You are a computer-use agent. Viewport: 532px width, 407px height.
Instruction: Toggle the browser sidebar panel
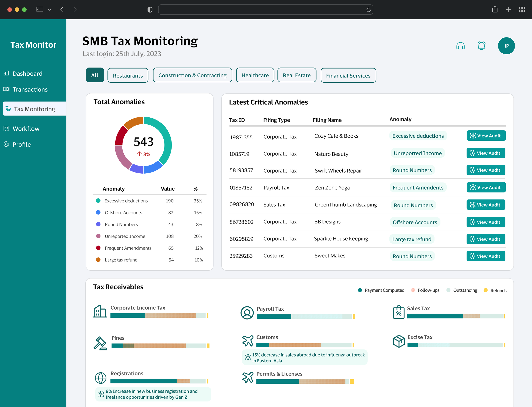point(40,9)
